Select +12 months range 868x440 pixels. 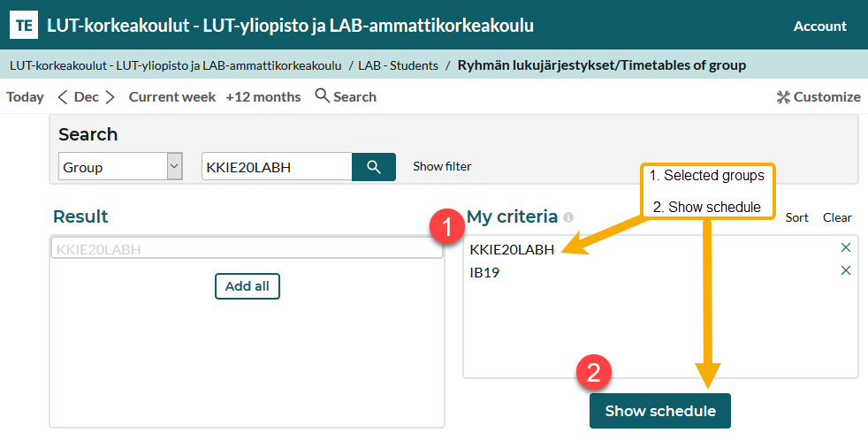[x=263, y=97]
